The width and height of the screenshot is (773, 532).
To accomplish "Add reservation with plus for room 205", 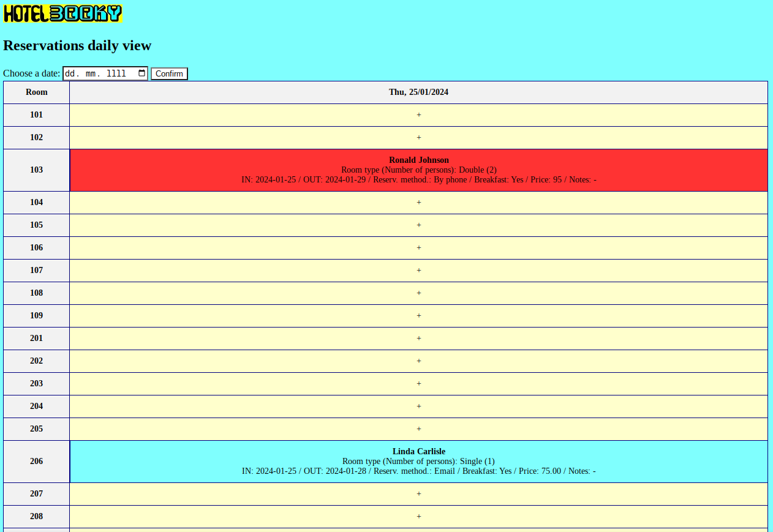I will (x=418, y=429).
